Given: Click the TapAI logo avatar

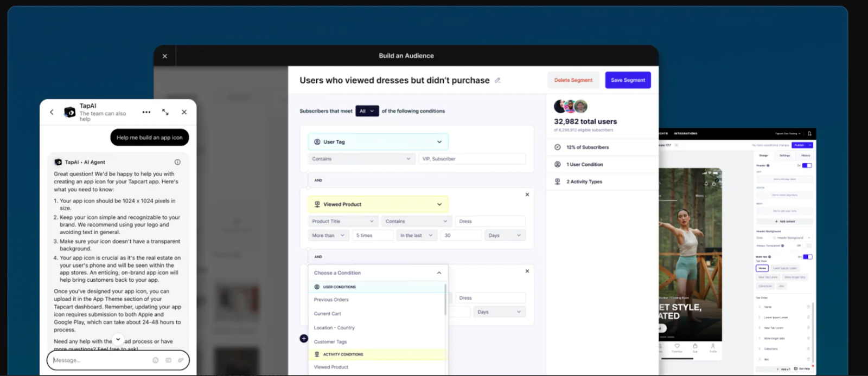Looking at the screenshot, I should tap(70, 112).
